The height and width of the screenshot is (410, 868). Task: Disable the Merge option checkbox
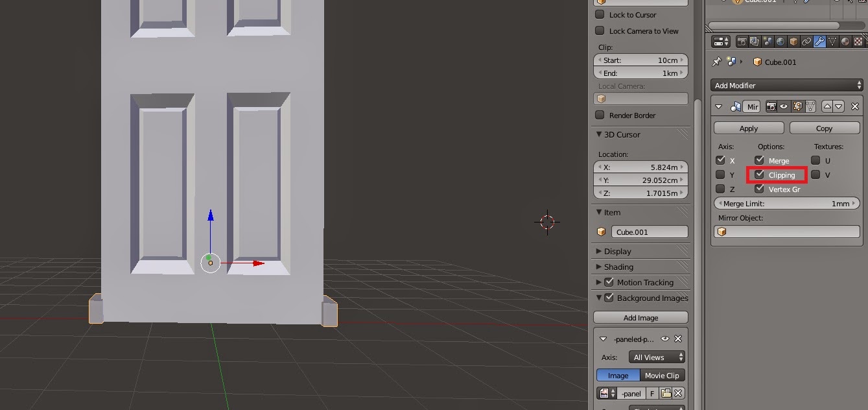point(759,160)
